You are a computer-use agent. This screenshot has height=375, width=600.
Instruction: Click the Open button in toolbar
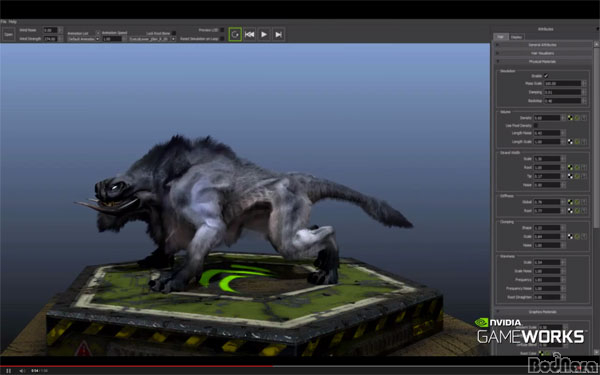coord(8,34)
